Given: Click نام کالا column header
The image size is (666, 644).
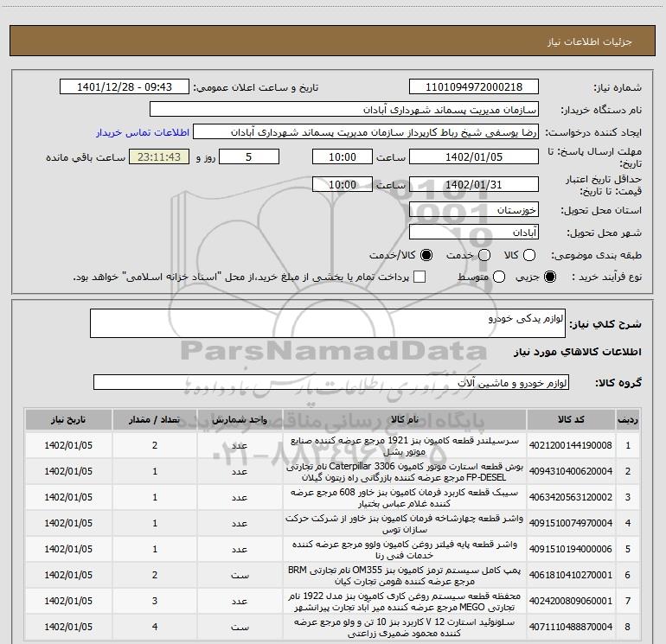Looking at the screenshot, I should point(405,419).
